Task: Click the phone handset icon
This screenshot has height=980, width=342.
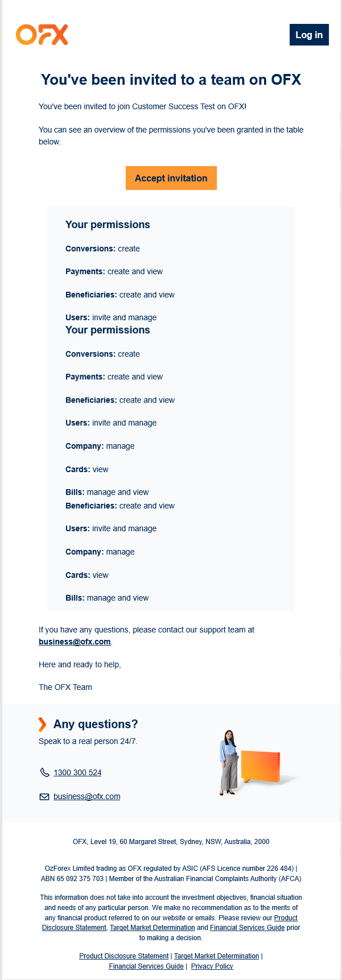Action: (44, 772)
